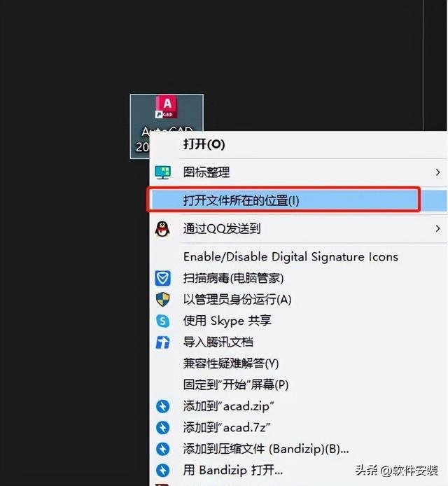
Task: Click Bandizip icon beside 添加到"acad.7z"
Action: 162,428
